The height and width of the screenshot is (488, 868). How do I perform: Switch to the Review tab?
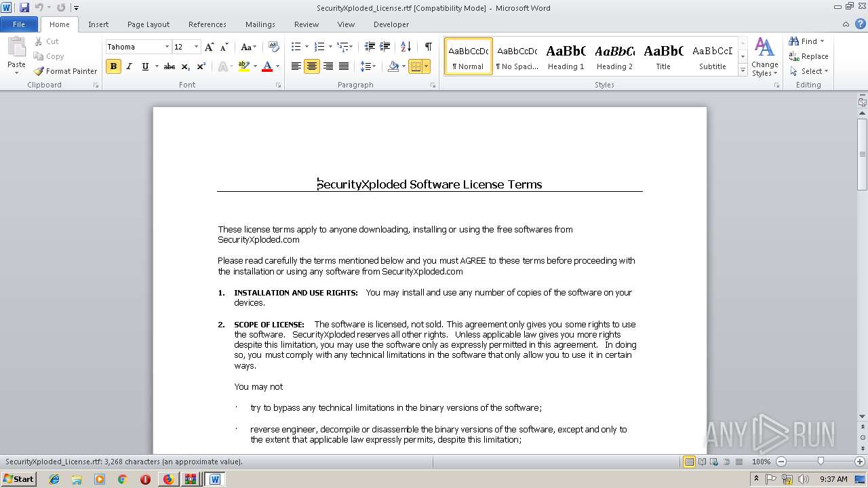(x=307, y=24)
